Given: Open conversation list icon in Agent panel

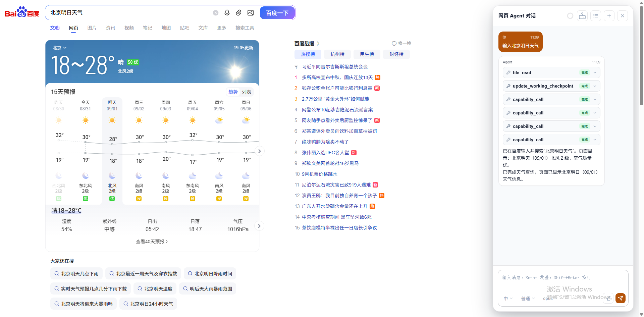Looking at the screenshot, I should (x=596, y=16).
